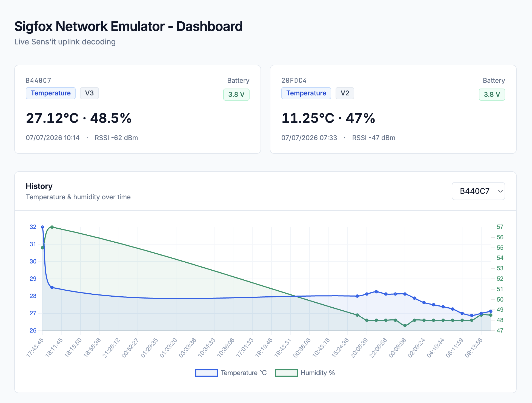The width and height of the screenshot is (532, 403).
Task: Click x-axis label 10:36:06
Action: [226, 348]
